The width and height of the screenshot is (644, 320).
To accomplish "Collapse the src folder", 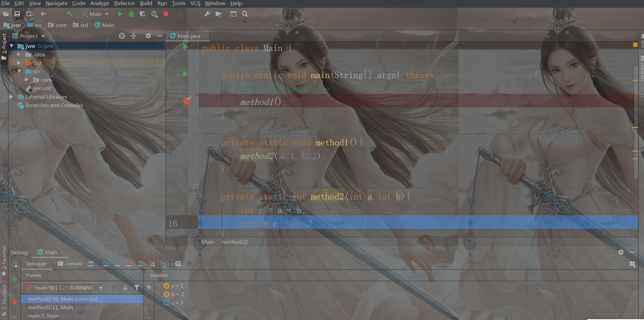I will click(x=19, y=71).
